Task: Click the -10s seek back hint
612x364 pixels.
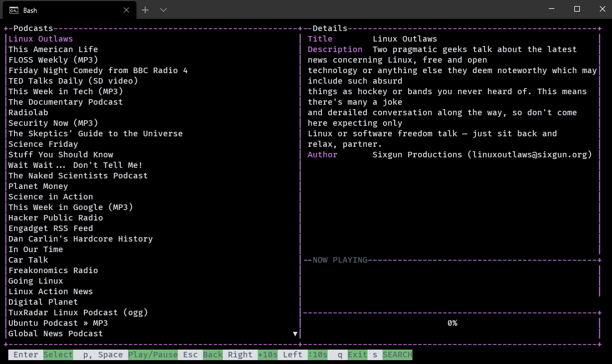Action: click(317, 355)
